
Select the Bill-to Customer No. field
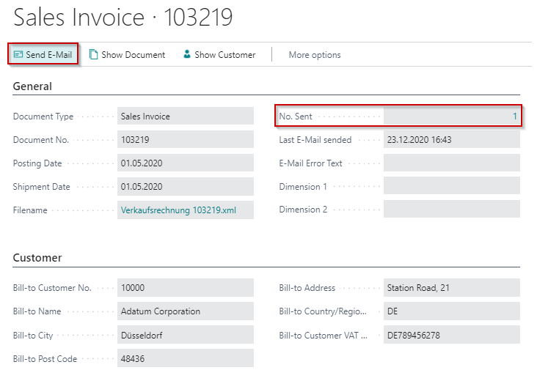pyautogui.click(x=185, y=288)
